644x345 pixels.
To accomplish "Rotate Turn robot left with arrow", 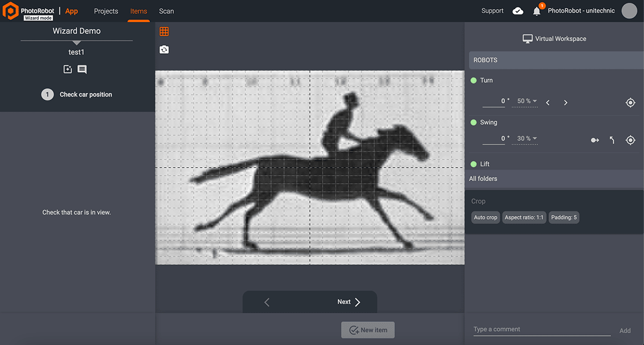I will coord(548,103).
